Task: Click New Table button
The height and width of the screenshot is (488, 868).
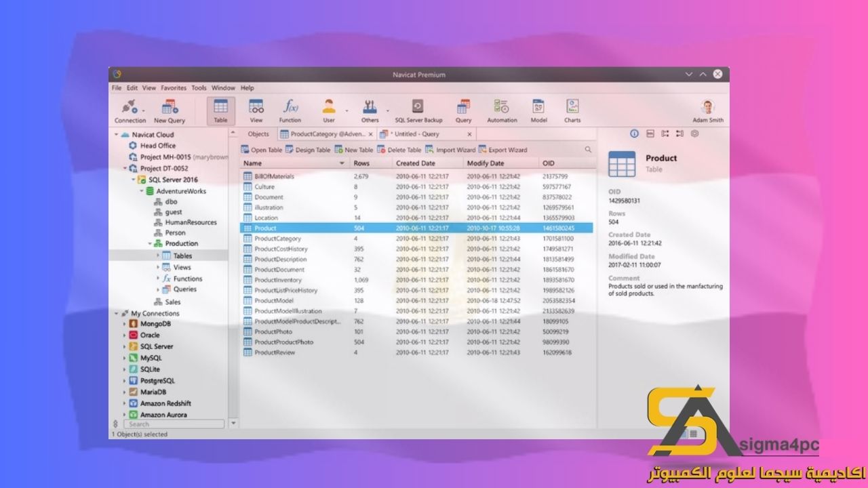Action: 354,150
